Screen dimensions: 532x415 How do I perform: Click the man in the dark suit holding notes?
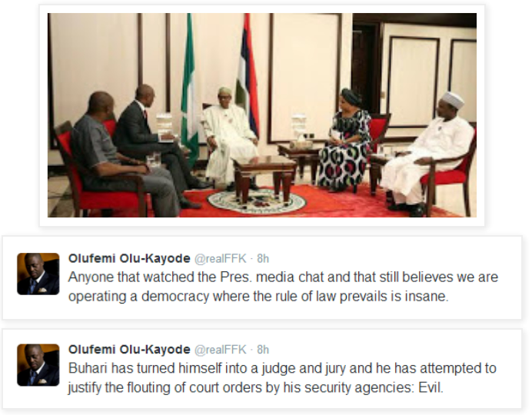point(149,135)
